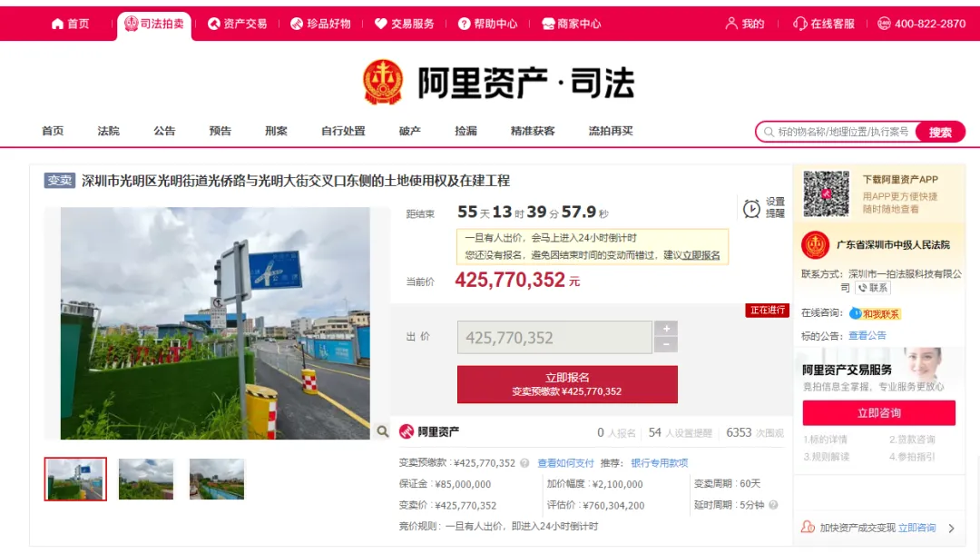The width and height of the screenshot is (980, 554).
Task: Open 刑案 navigation link
Action: tap(276, 131)
